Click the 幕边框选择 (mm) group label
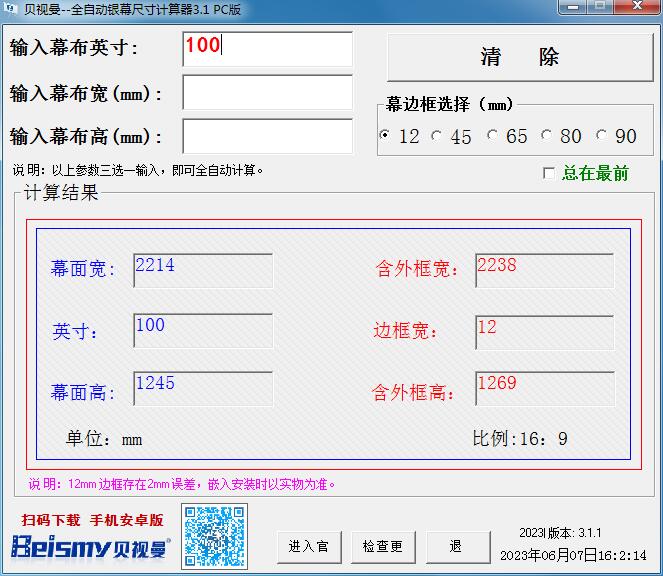Screen dimensions: 663x576 coord(449,104)
